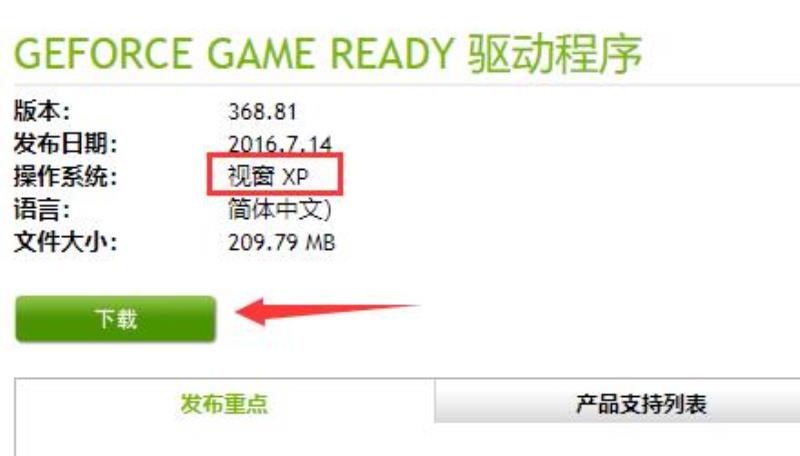The height and width of the screenshot is (456, 800).
Task: Click the 发布日期 label
Action: (65, 144)
